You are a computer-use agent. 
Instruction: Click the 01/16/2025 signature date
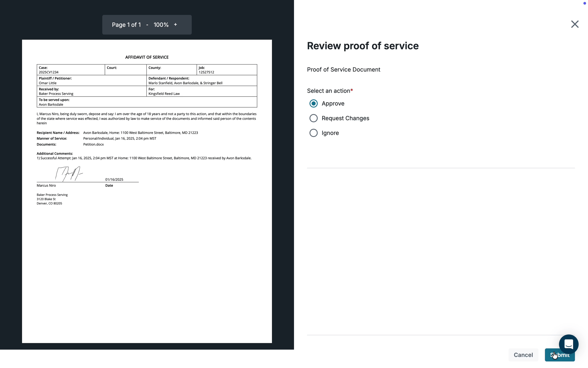click(114, 180)
